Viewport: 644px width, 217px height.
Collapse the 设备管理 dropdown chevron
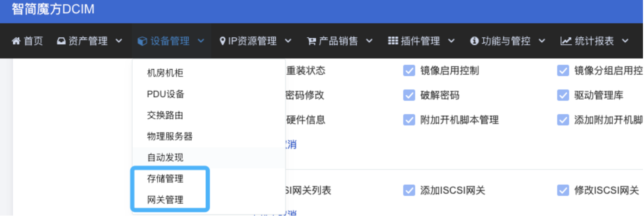[x=201, y=41]
